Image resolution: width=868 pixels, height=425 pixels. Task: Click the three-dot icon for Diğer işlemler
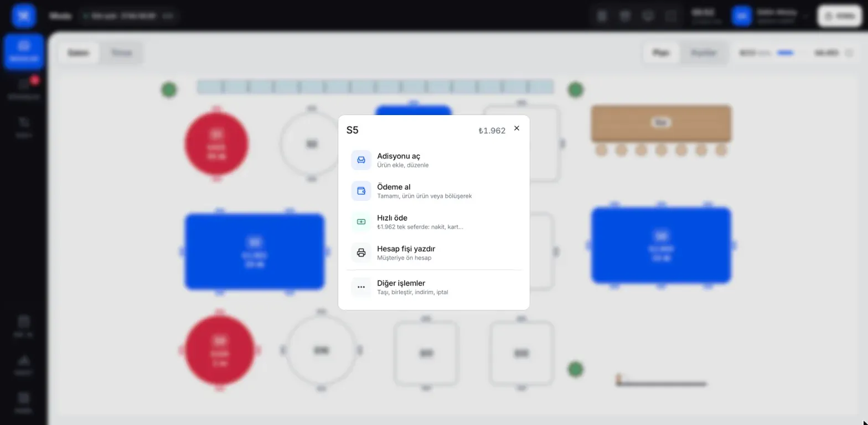tap(361, 287)
